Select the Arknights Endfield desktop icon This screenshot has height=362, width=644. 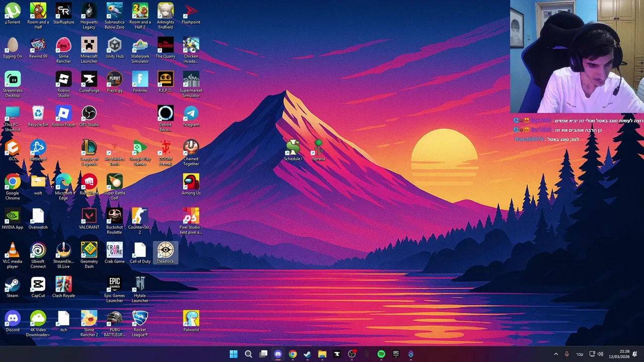(x=166, y=16)
